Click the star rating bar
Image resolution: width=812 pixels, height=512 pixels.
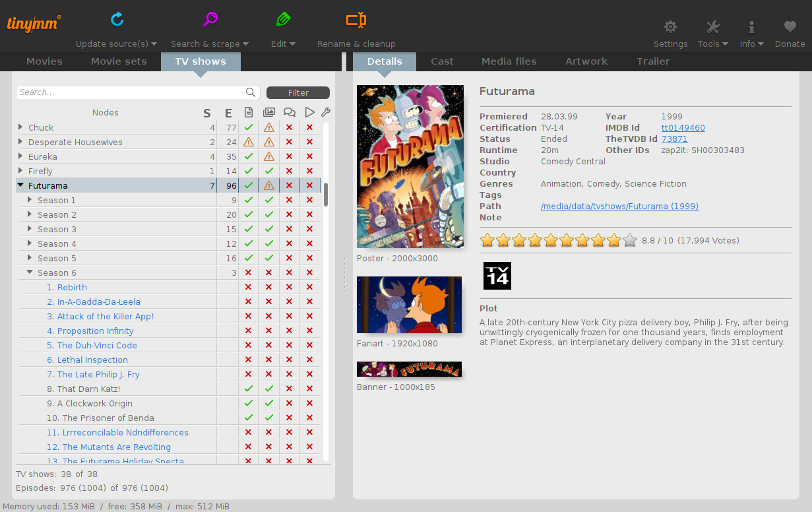pos(559,240)
